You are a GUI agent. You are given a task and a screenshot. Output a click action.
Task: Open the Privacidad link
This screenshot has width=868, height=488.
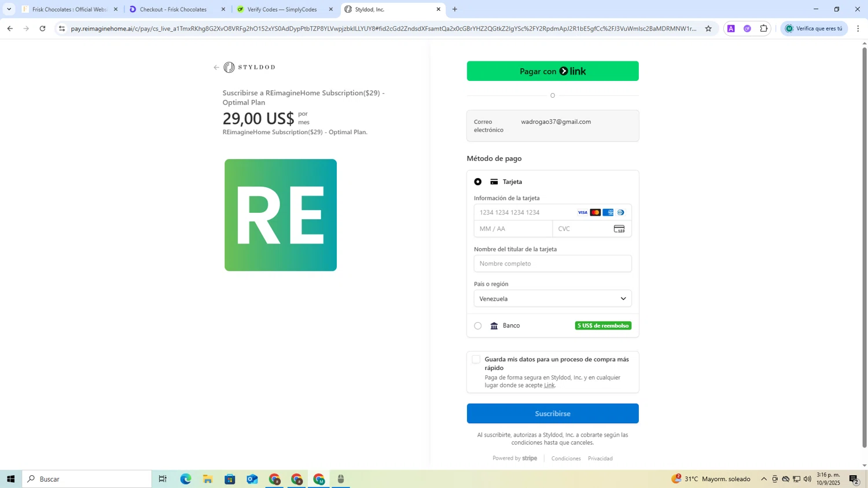pos(600,459)
